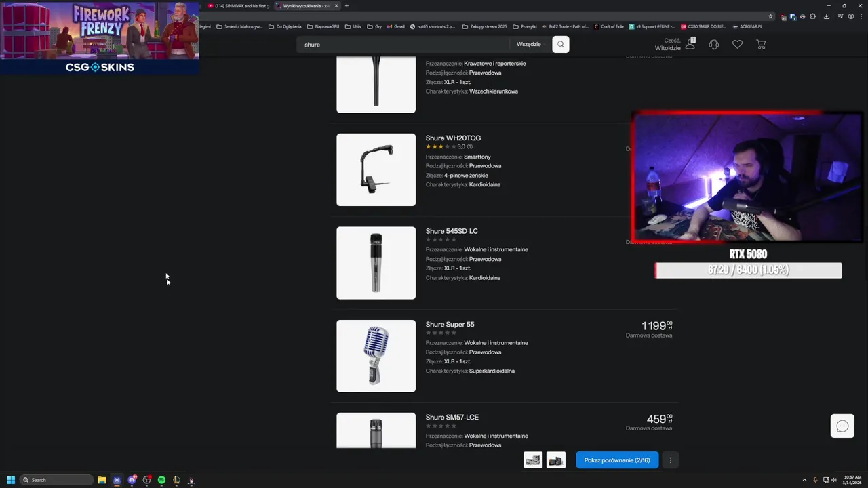Click the search magnifier button

point(561,44)
